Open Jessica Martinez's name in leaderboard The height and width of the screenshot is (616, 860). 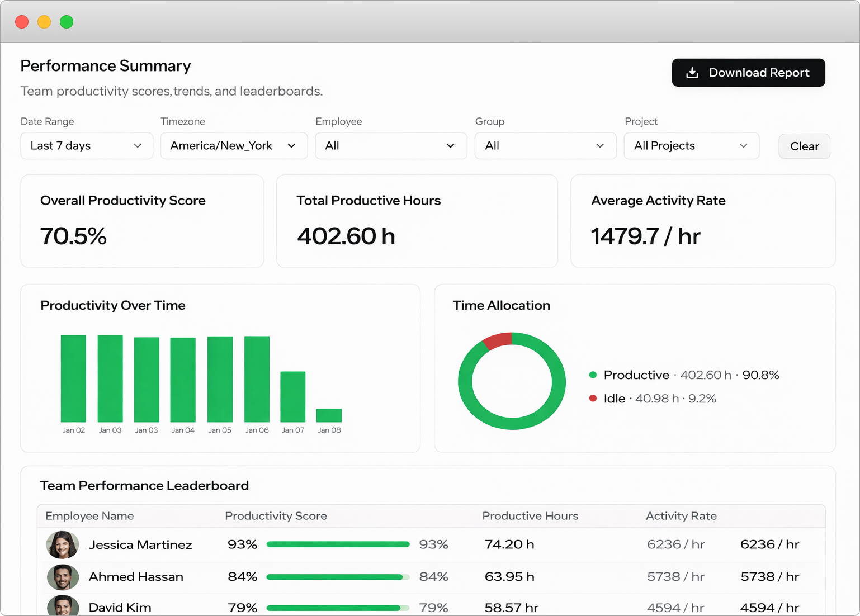[x=140, y=545]
